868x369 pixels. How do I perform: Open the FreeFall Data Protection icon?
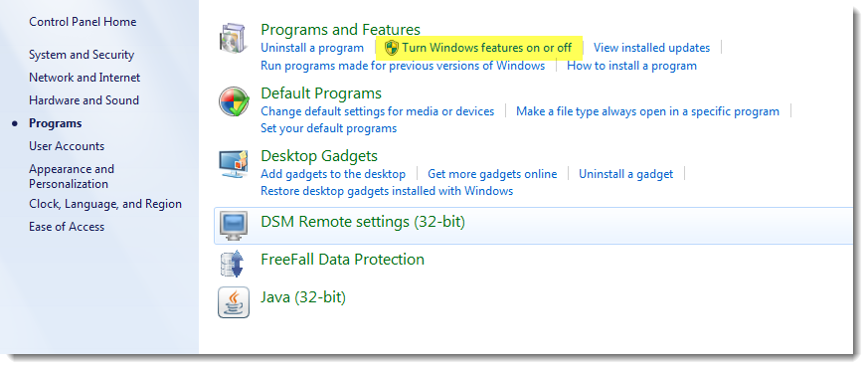click(x=232, y=264)
